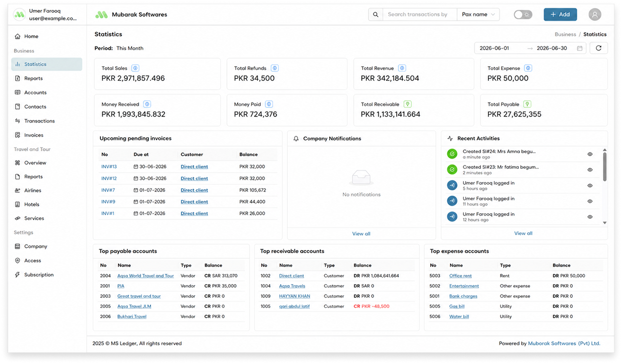Viewport: 622px width, 364px height.
Task: Click the info icon beside Total Sales
Action: (135, 68)
